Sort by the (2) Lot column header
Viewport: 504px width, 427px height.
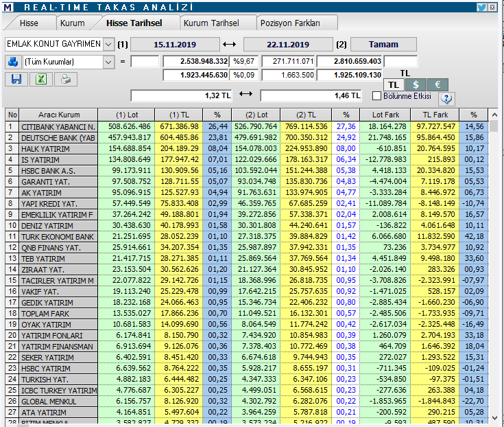click(256, 115)
